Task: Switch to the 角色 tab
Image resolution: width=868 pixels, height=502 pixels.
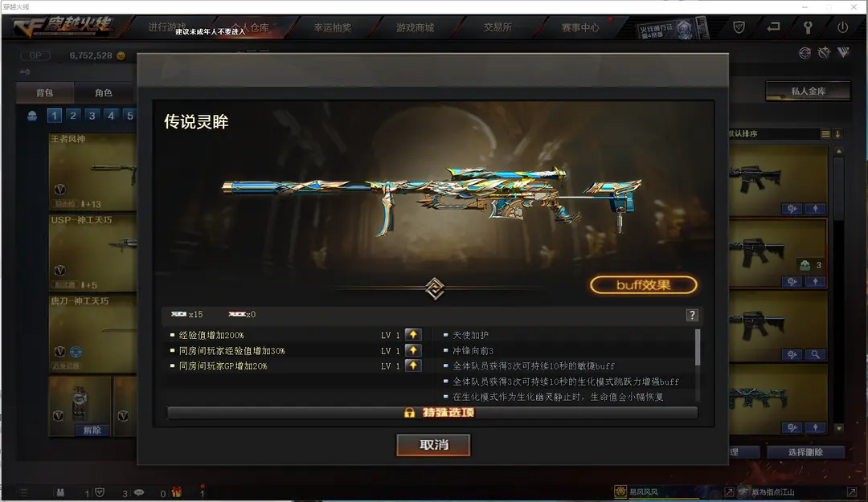Action: (x=104, y=92)
